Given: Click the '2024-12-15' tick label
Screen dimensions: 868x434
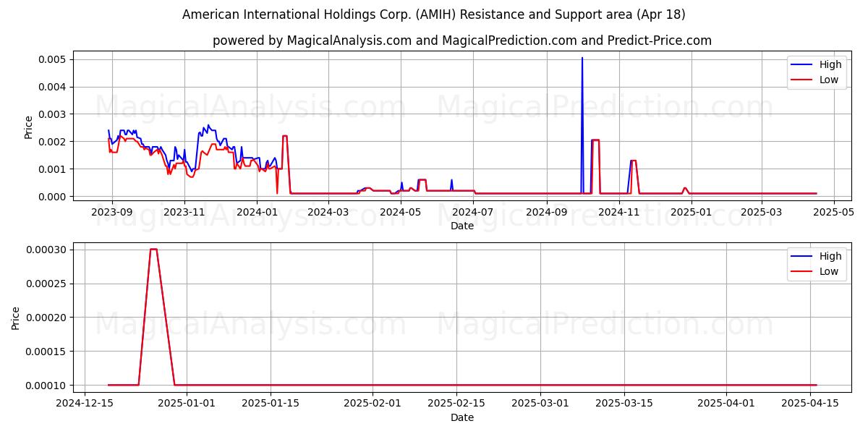Looking at the screenshot, I should pyautogui.click(x=85, y=404).
